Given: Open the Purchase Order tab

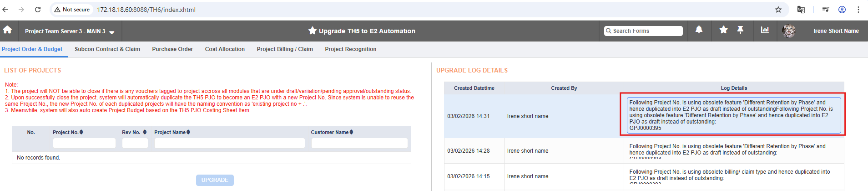Looking at the screenshot, I should (x=172, y=49).
